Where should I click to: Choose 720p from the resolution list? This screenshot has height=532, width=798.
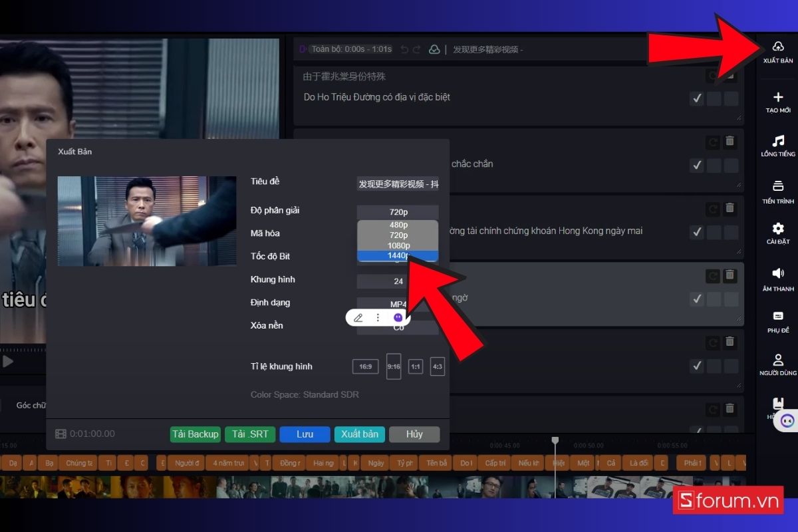pyautogui.click(x=398, y=235)
